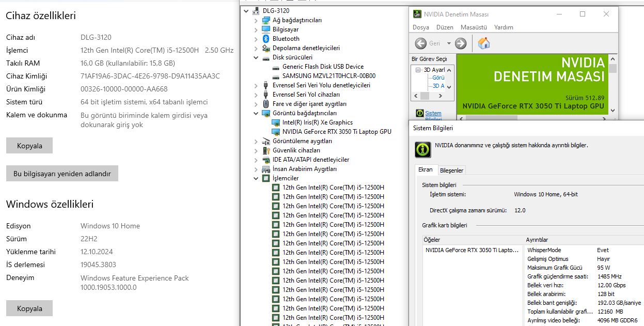The width and height of the screenshot is (644, 326).
Task: Click the Güvenlik cihazları icon
Action: pyautogui.click(x=266, y=150)
